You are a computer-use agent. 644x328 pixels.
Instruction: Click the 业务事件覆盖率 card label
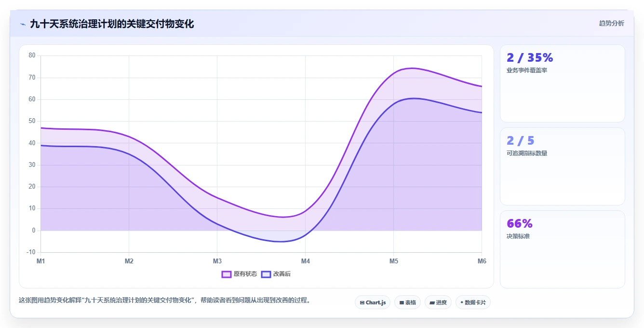[527, 70]
